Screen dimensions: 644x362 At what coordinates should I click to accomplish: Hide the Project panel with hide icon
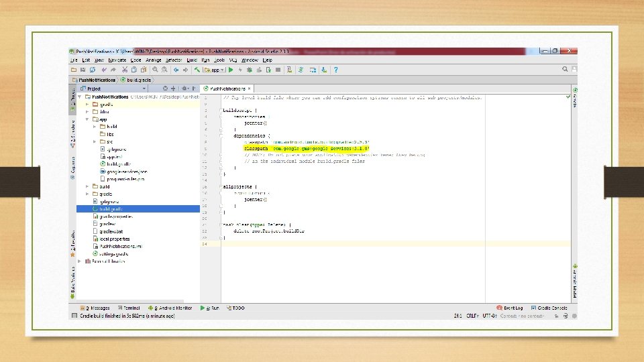point(194,88)
